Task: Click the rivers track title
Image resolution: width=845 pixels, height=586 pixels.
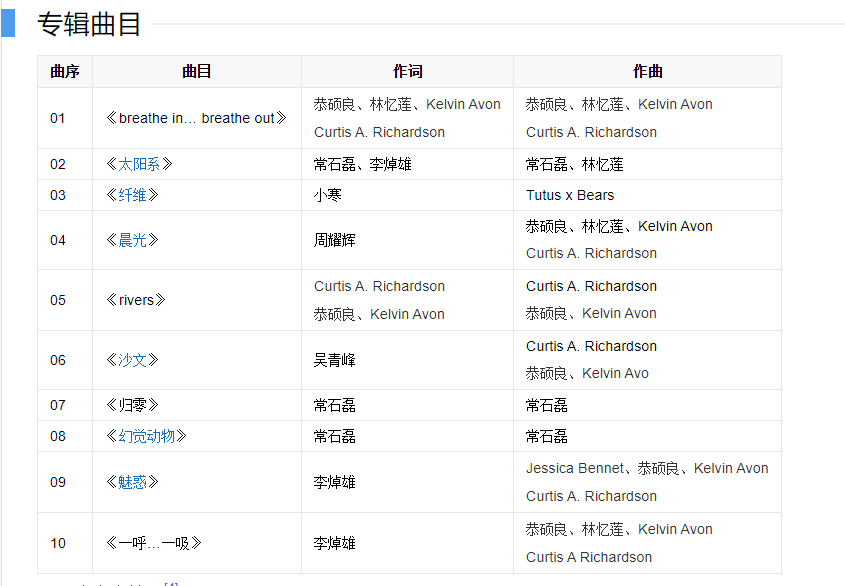Action: click(136, 300)
